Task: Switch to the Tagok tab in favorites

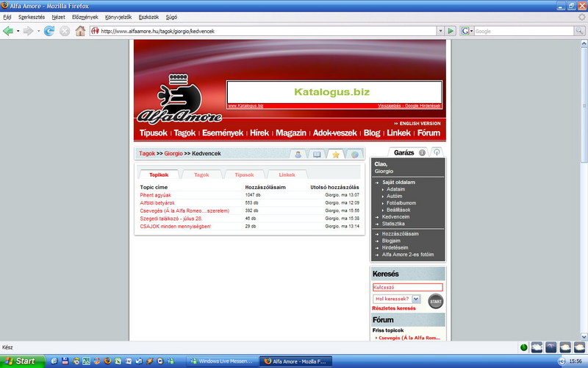Action: tap(201, 174)
